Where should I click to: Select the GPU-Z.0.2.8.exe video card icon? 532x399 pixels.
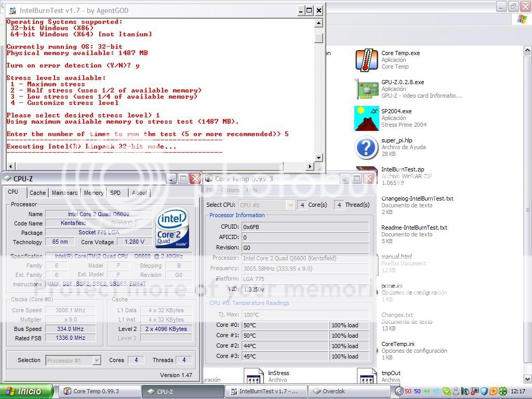click(x=366, y=89)
